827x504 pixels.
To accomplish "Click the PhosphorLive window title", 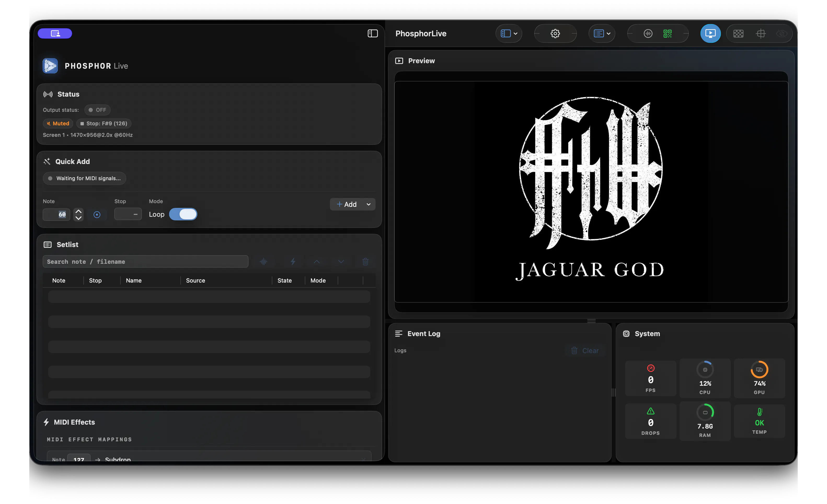I will click(x=421, y=33).
